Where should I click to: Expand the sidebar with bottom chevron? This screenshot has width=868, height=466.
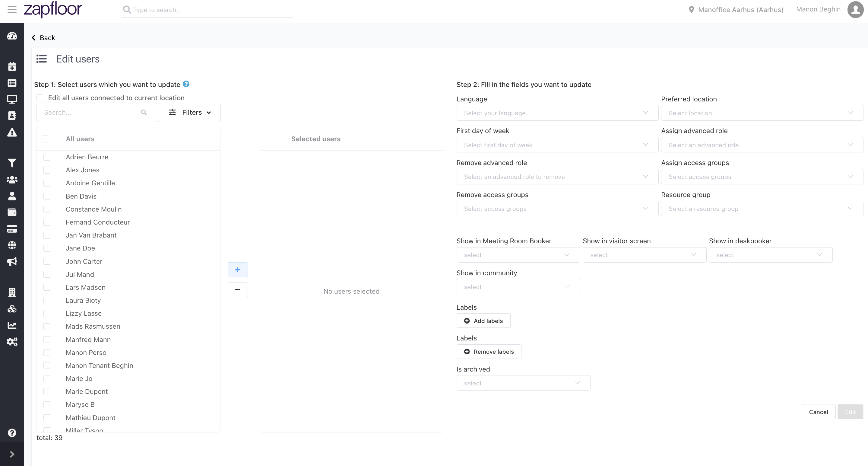(x=12, y=454)
